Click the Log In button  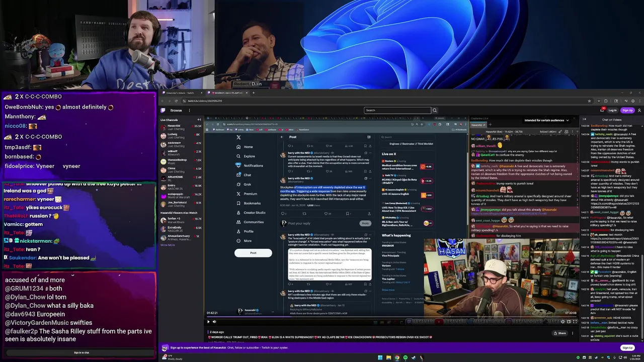(612, 110)
